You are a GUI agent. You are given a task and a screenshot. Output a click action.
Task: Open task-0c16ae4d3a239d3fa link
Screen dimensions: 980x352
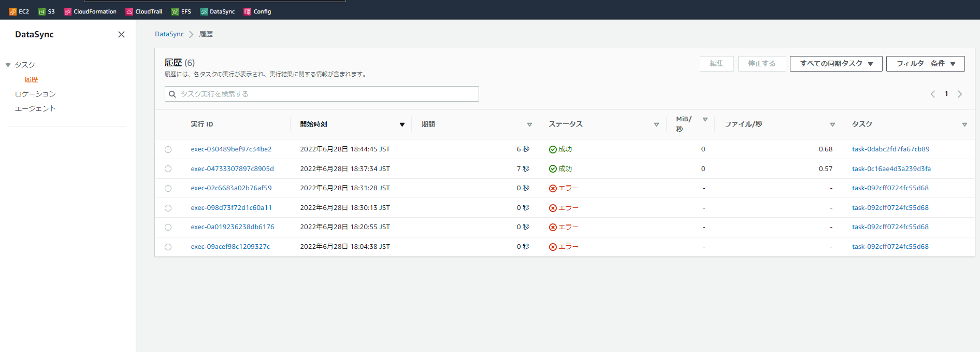coord(891,168)
